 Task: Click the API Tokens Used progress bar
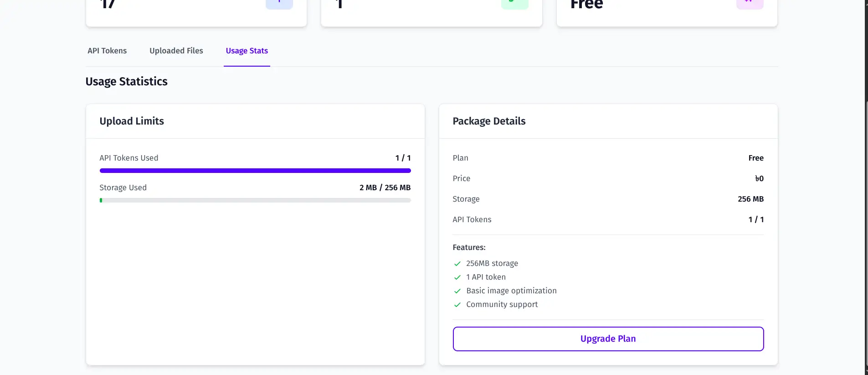255,171
